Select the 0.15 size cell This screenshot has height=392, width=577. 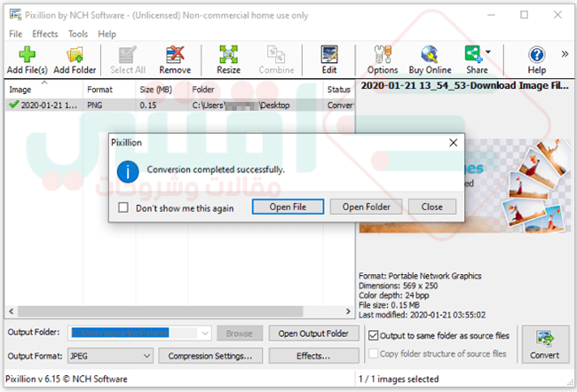[x=148, y=106]
